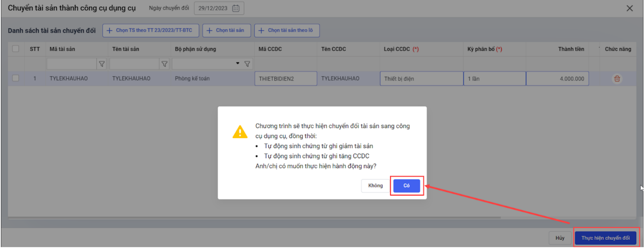Image resolution: width=644 pixels, height=248 pixels.
Task: Click Chọn TS theo TT 23/2023/TT-BTC
Action: click(x=151, y=30)
